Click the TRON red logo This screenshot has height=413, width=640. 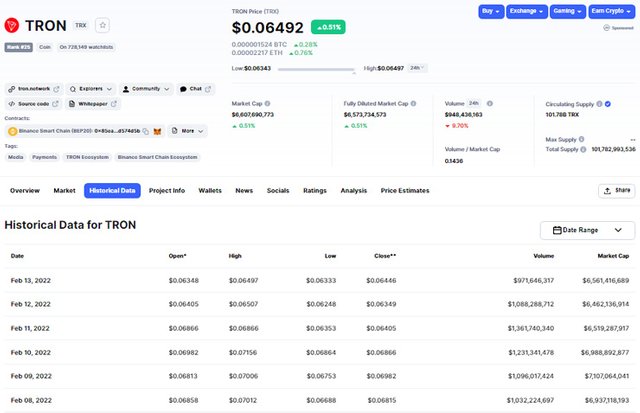pos(12,25)
